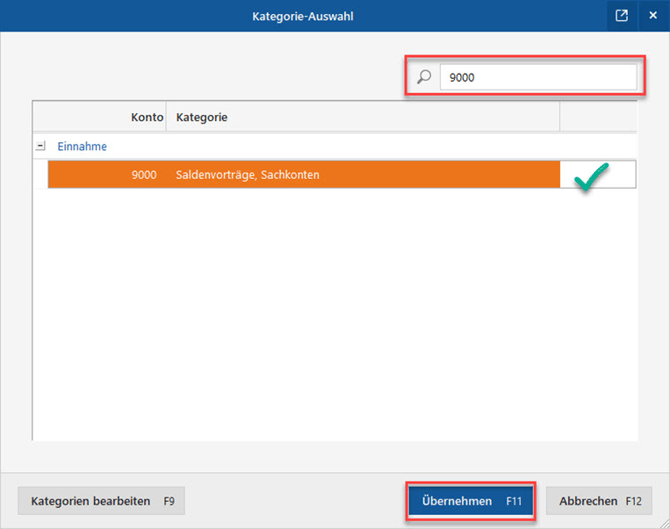Viewport: 670px width, 529px height.
Task: Click the pop-out window icon in title bar
Action: pyautogui.click(x=622, y=16)
